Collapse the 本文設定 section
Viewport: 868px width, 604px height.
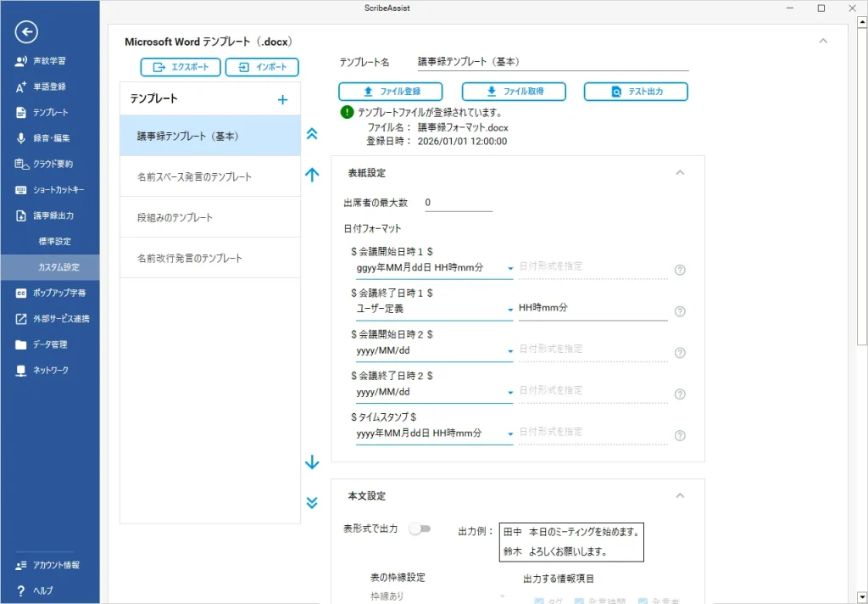click(x=679, y=496)
